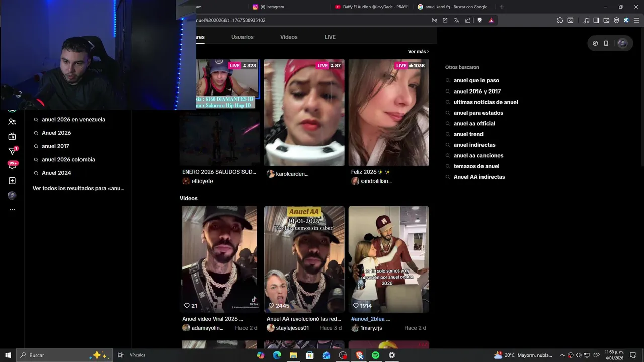Open Messages paper-plane sidebar icon
Viewport: 644px width, 362px height.
click(12, 151)
